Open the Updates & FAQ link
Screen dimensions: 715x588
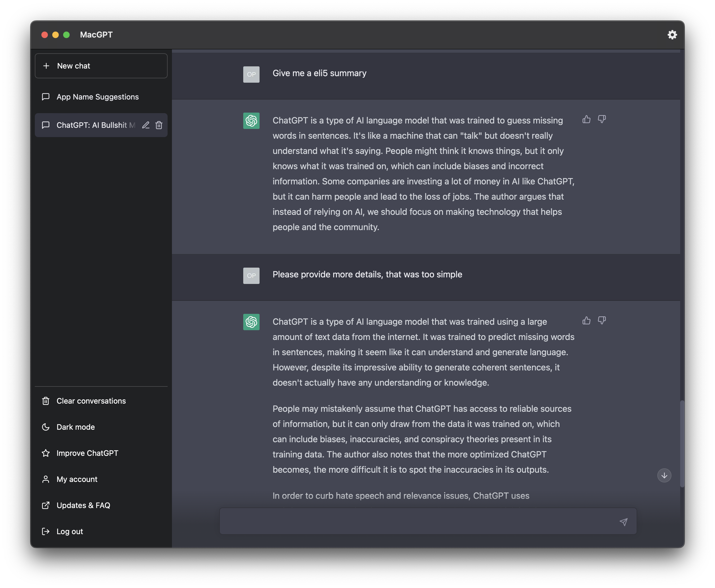pos(101,505)
